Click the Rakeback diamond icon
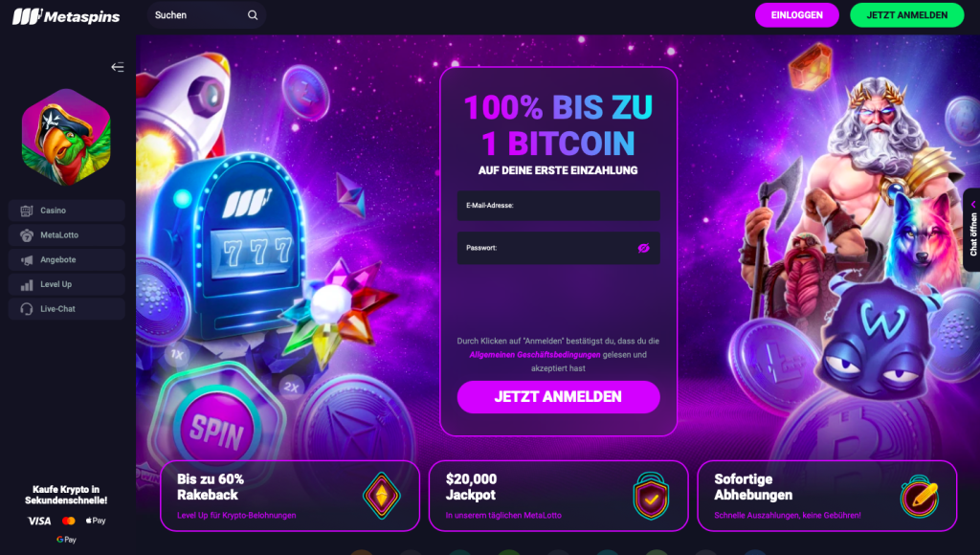The width and height of the screenshot is (980, 555). (381, 496)
